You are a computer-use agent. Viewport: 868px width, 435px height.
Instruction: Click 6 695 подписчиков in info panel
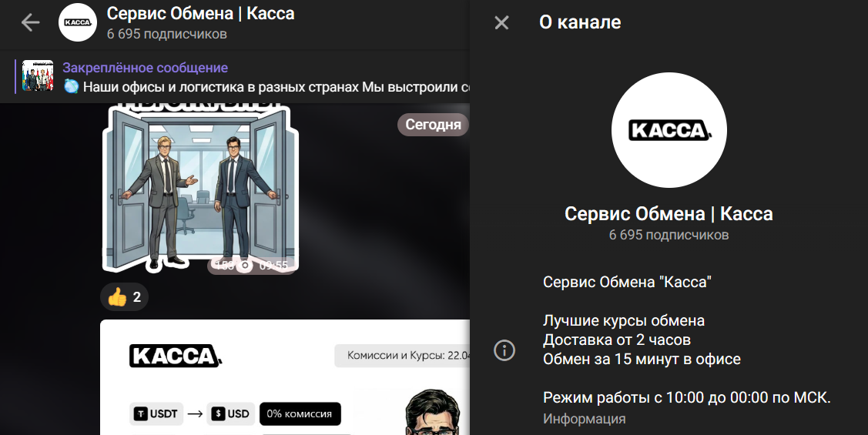pos(669,236)
